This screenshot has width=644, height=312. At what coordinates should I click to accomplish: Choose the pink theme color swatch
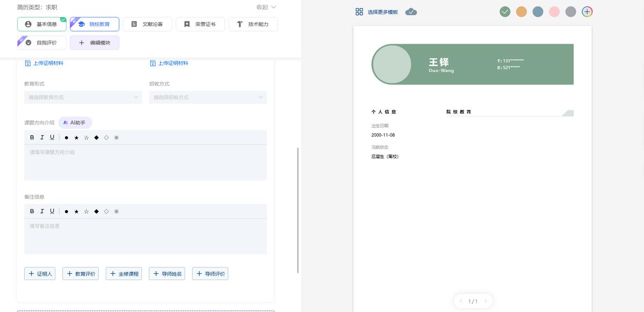coord(554,12)
